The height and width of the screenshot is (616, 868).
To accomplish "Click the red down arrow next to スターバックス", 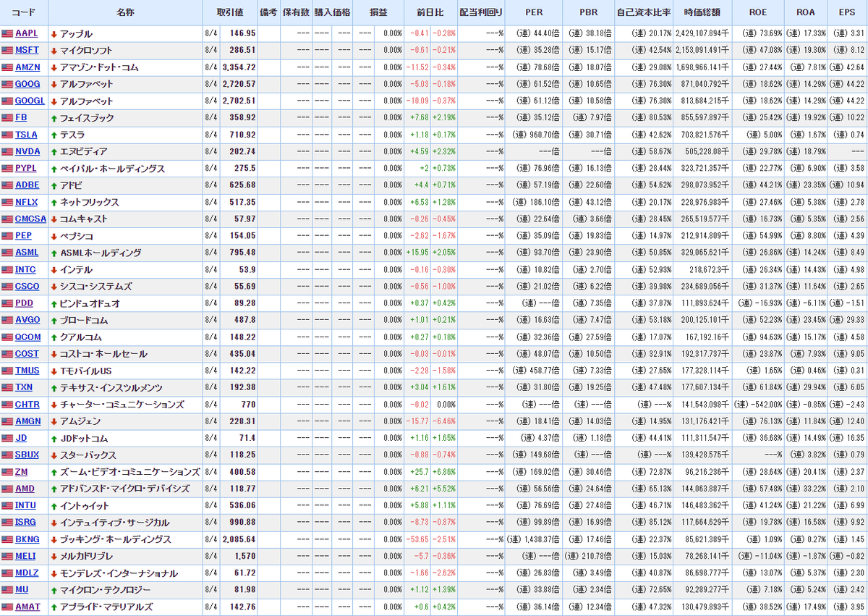I will pos(54,455).
